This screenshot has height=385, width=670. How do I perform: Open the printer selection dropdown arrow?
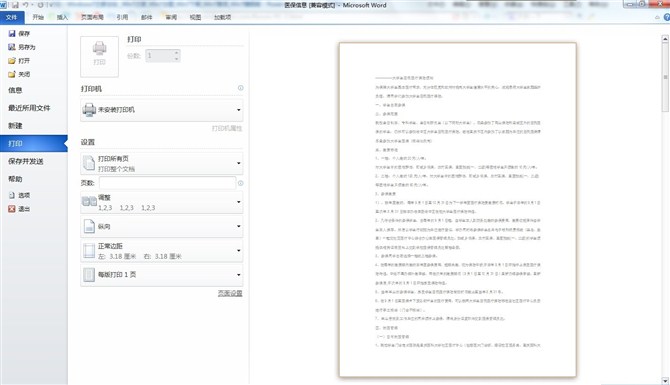pyautogui.click(x=238, y=110)
